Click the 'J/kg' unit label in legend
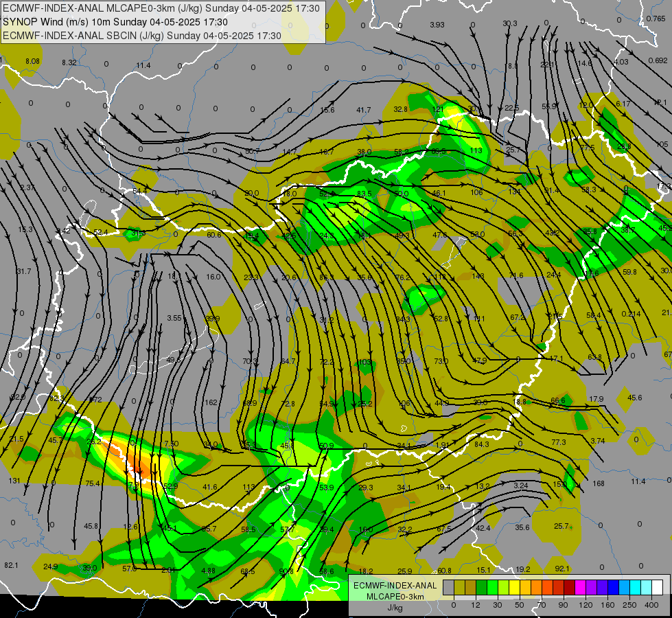 pos(395,608)
